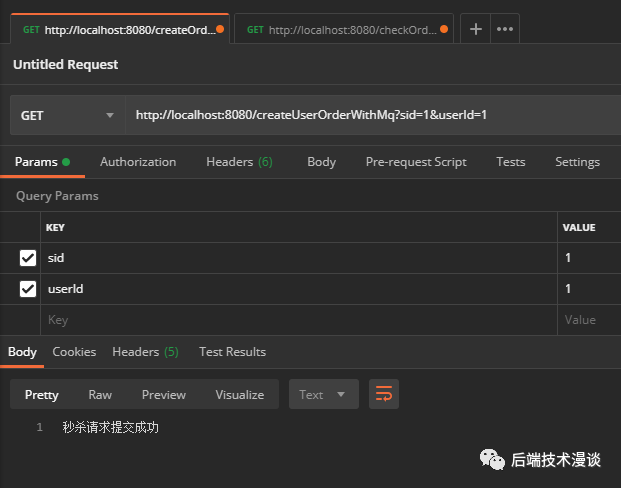
Task: Uncheck the sid parameter checkbox
Action: pyautogui.click(x=28, y=258)
